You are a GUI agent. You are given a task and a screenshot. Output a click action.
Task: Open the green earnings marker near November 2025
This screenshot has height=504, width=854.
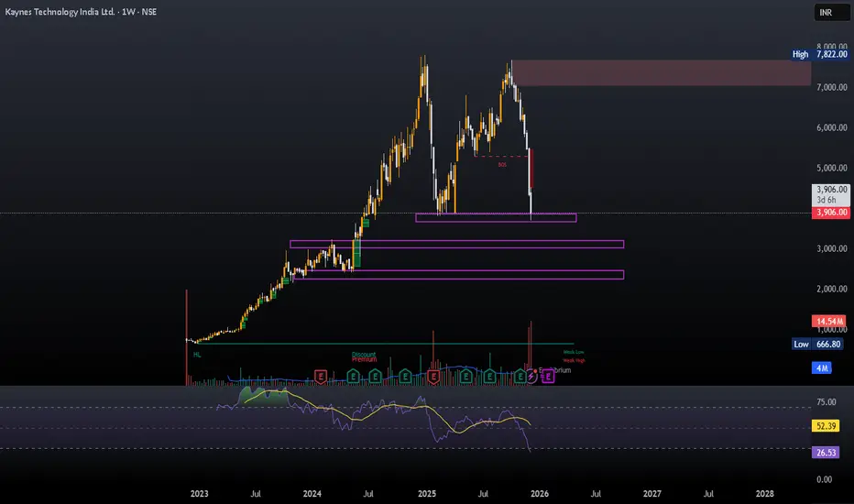tap(520, 377)
